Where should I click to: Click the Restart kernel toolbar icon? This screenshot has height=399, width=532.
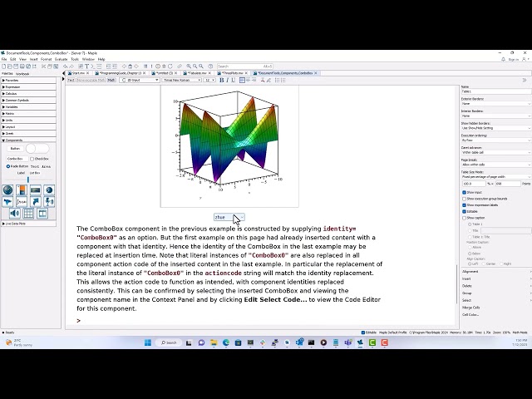(x=170, y=66)
